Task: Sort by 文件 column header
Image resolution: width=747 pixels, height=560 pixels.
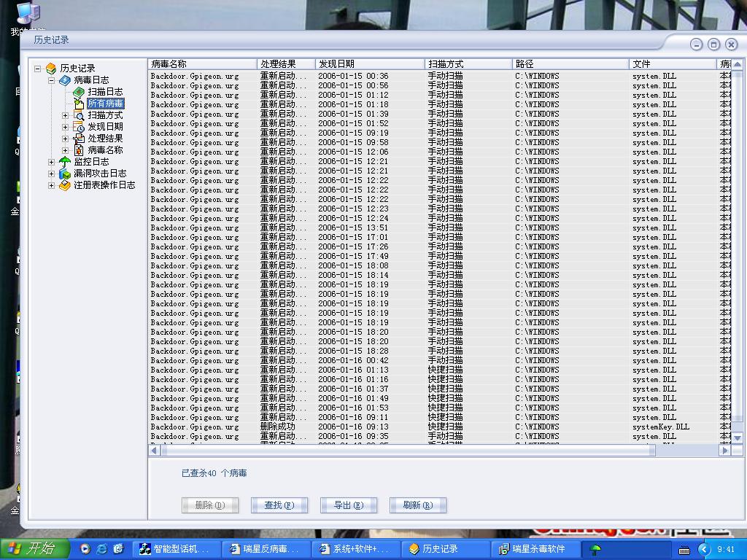Action: (x=673, y=64)
